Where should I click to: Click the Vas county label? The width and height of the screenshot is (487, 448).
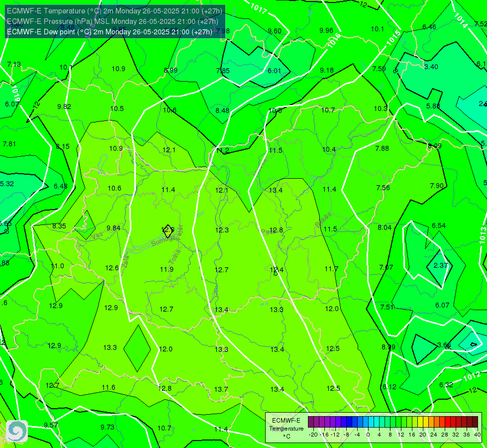coord(98,236)
